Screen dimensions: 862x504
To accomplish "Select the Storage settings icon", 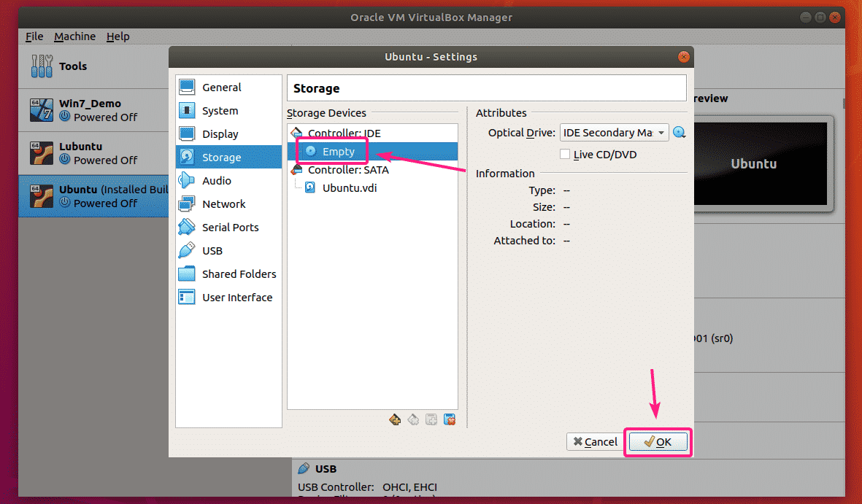I will tap(187, 158).
